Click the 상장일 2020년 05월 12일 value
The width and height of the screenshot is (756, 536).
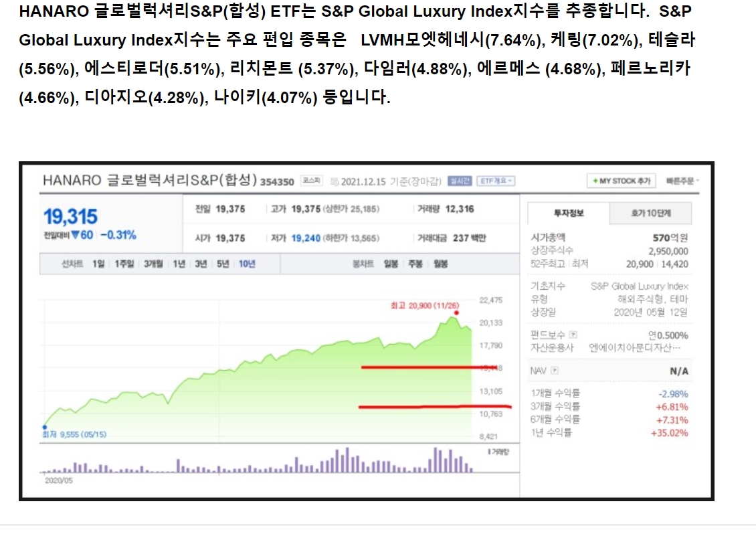click(x=651, y=312)
